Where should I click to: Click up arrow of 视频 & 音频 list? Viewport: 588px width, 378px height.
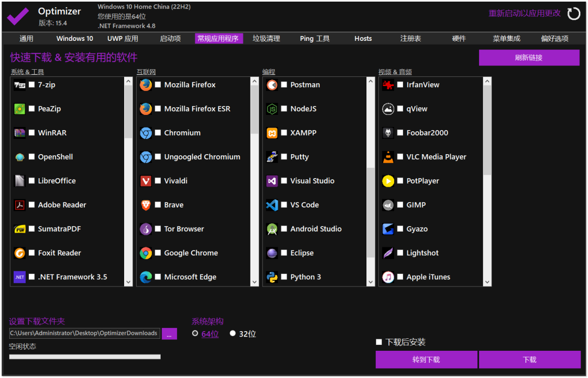[487, 81]
